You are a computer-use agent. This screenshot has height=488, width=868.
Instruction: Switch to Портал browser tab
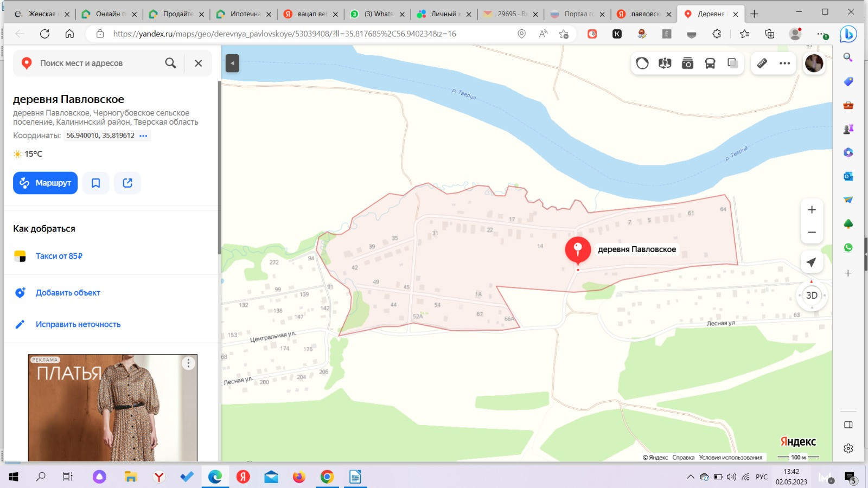(578, 14)
